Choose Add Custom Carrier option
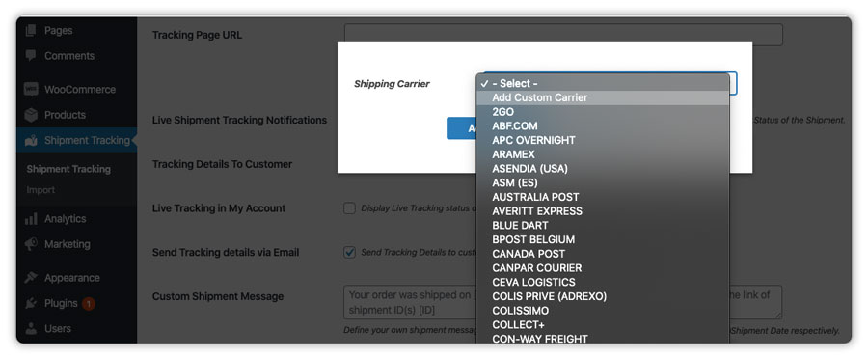This screenshot has width=868, height=358. tap(602, 97)
